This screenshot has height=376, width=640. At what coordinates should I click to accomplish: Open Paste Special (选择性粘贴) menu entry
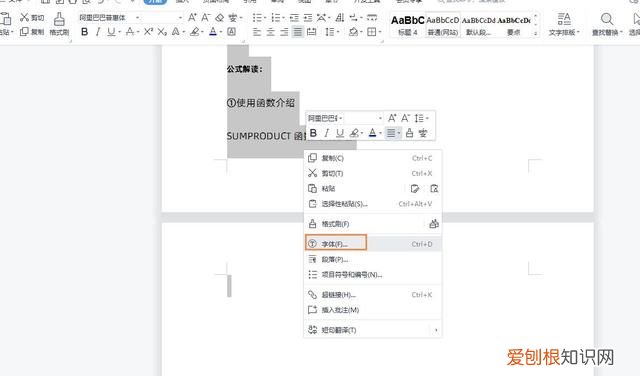click(x=373, y=204)
